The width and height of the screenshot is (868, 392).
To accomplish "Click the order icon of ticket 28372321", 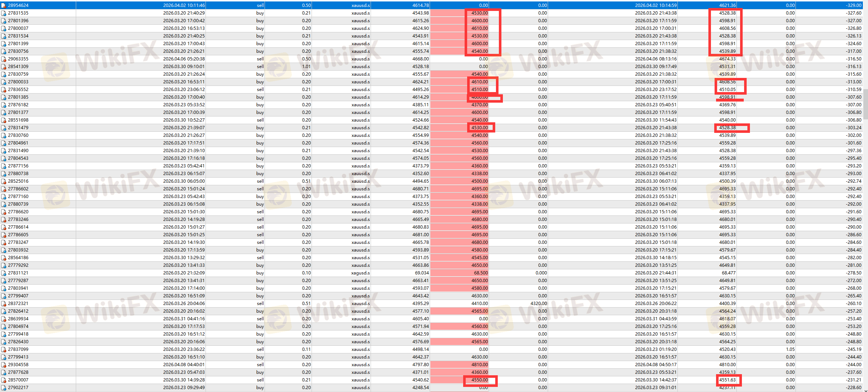I will click(x=4, y=304).
